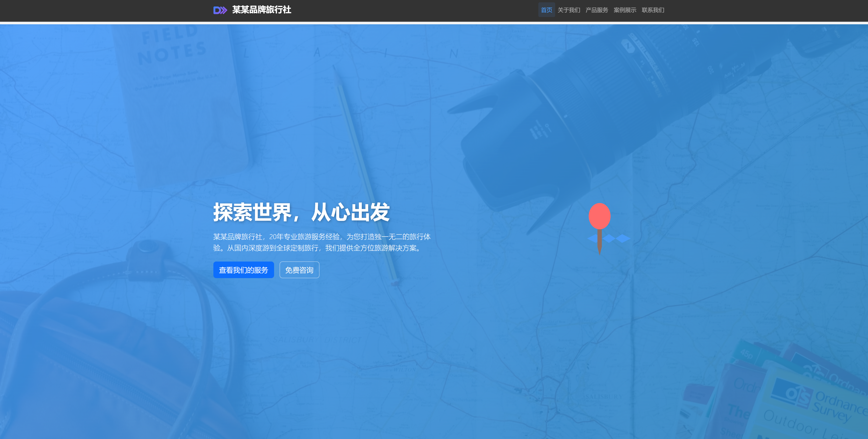Open the 关于我们 menu item
Viewport: 868px width, 439px height.
569,10
